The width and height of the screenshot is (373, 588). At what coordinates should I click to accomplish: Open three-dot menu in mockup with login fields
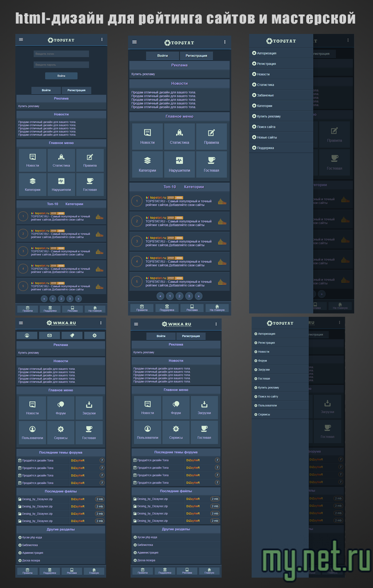coord(102,40)
